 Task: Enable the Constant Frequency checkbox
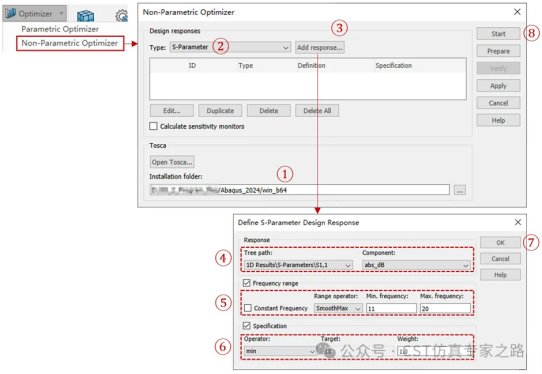click(248, 308)
